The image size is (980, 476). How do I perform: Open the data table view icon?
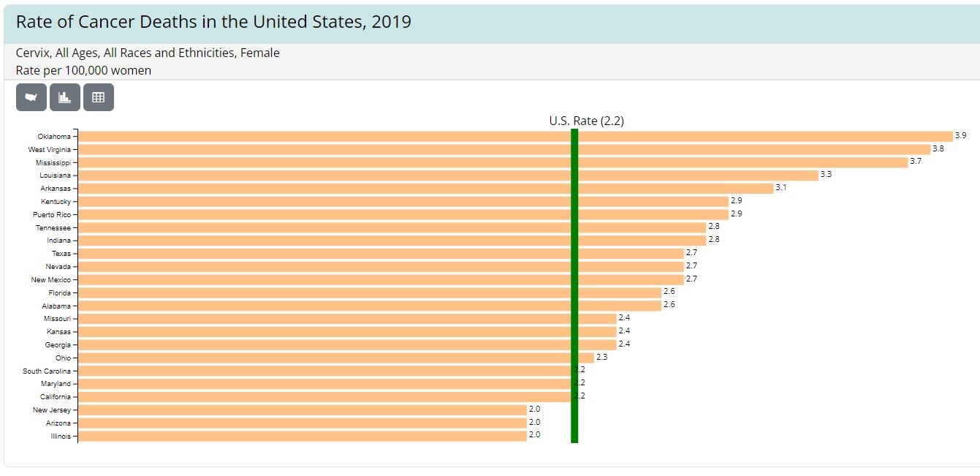(x=99, y=97)
